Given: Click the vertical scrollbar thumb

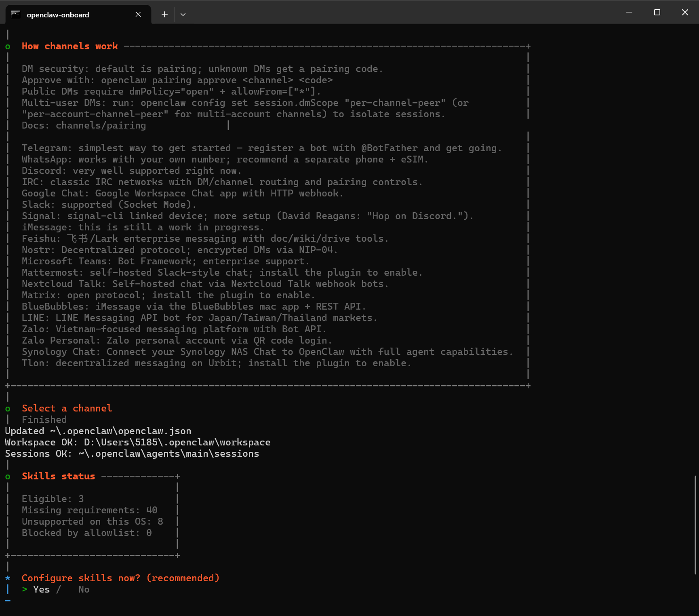Looking at the screenshot, I should tap(695, 525).
